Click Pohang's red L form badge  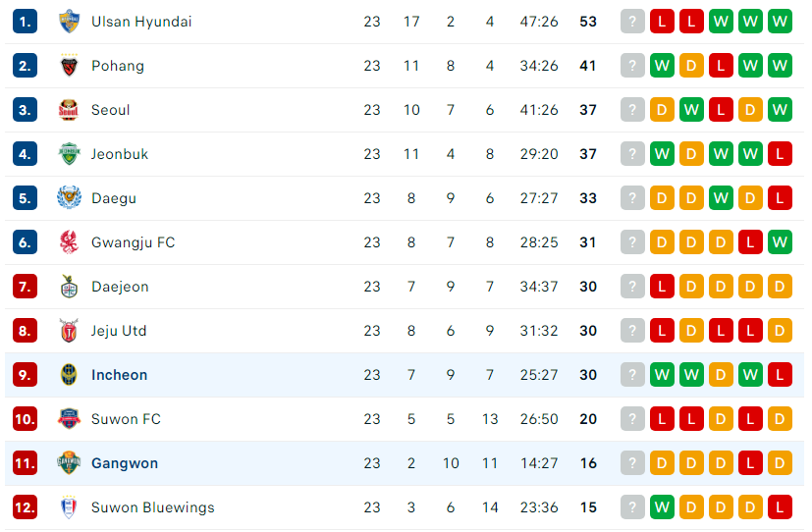[x=721, y=66]
